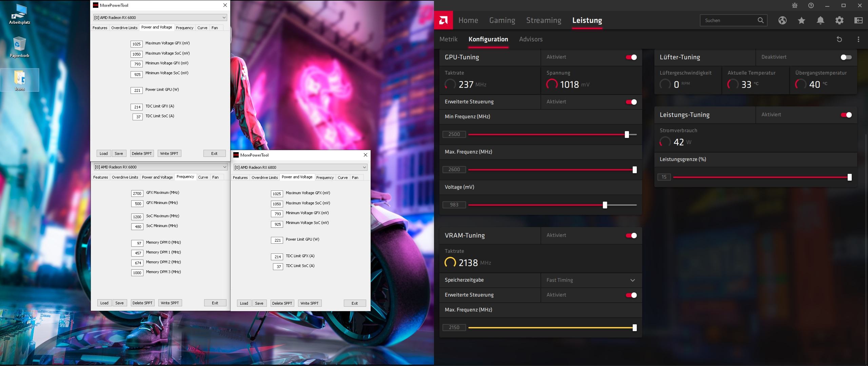This screenshot has width=868, height=366.
Task: Click Exit in Frequency MorePowerTool window
Action: [x=215, y=303]
